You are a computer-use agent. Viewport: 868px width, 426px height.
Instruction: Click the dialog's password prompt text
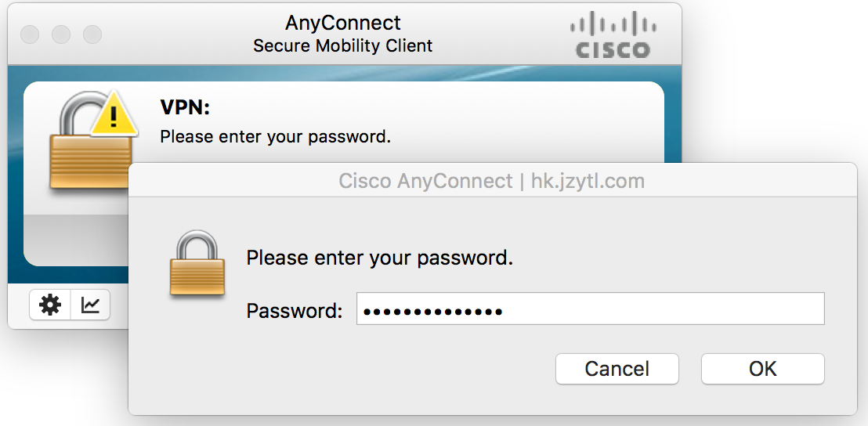pos(379,258)
